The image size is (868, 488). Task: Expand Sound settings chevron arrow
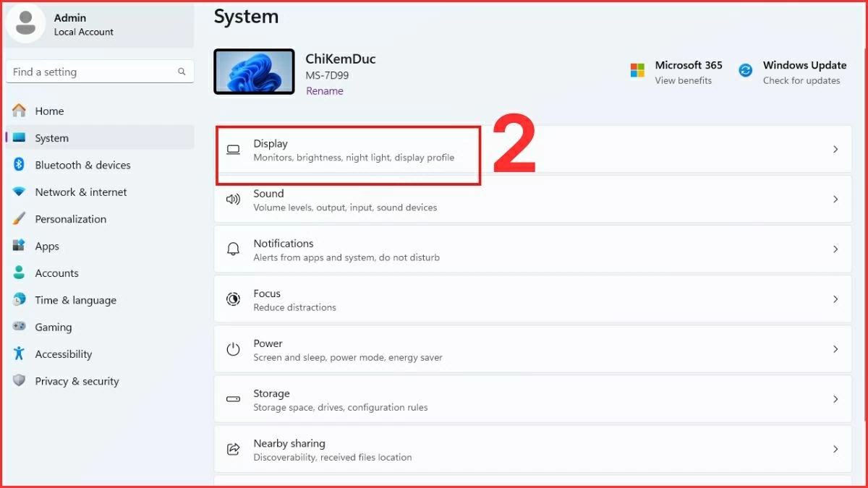pyautogui.click(x=835, y=200)
